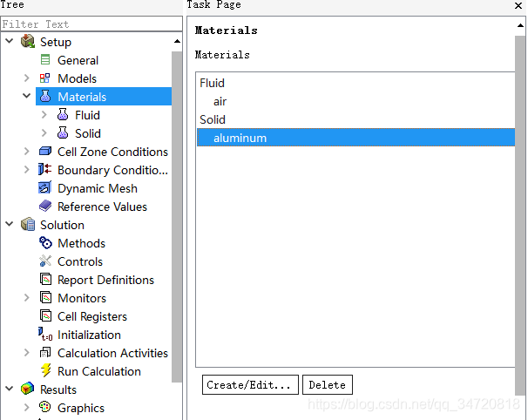Click the Models icon in tree
This screenshot has height=420, width=528.
point(44,78)
